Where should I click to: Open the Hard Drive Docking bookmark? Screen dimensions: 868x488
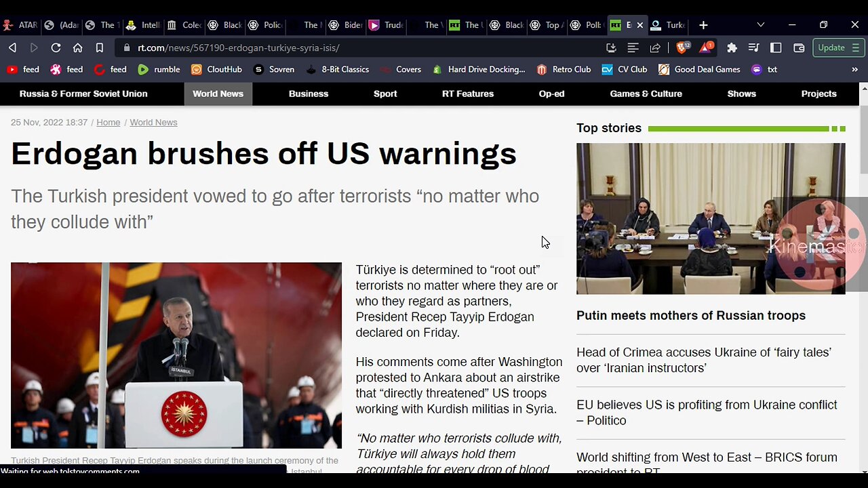[x=478, y=69]
